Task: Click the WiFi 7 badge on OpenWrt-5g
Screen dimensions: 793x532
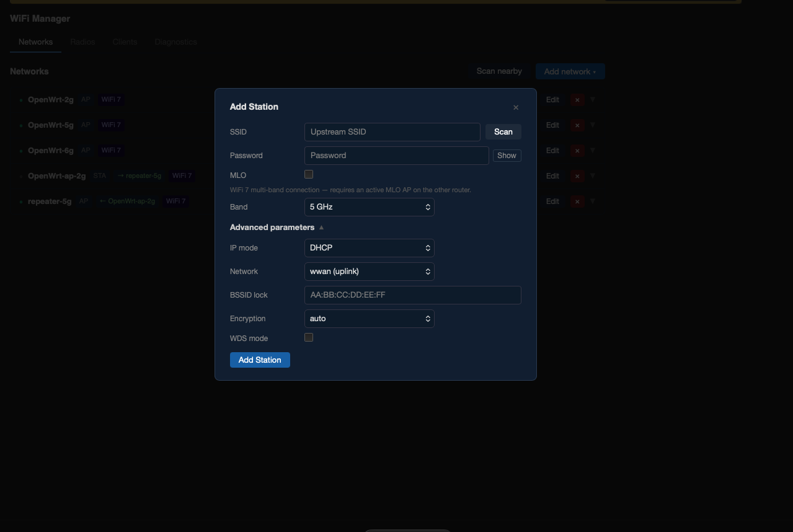Action: click(111, 125)
